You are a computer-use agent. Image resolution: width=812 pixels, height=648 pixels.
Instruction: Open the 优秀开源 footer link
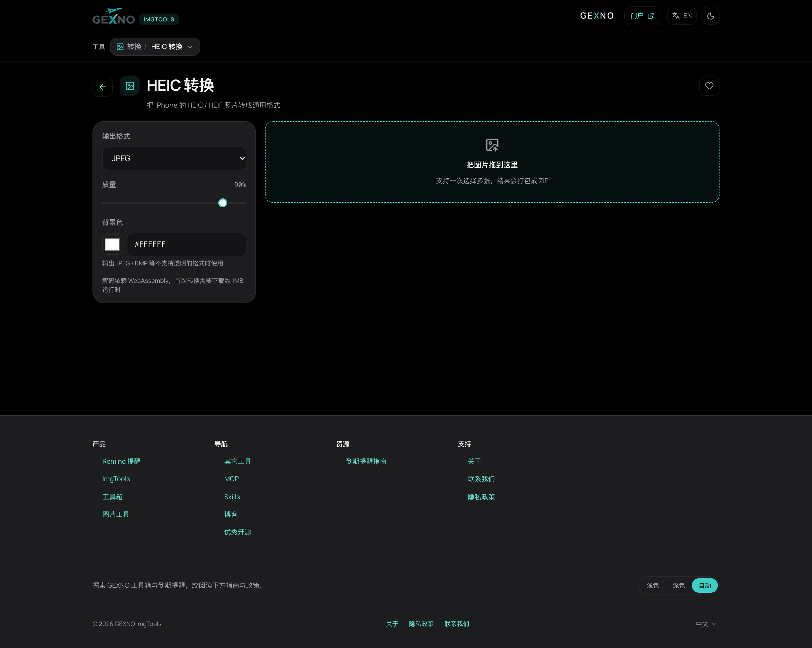[x=238, y=532]
